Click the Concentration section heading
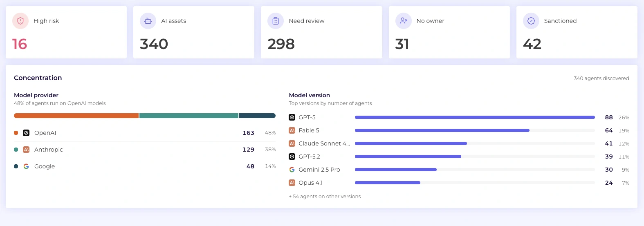Screen dimensions: 644x226 tap(38, 78)
